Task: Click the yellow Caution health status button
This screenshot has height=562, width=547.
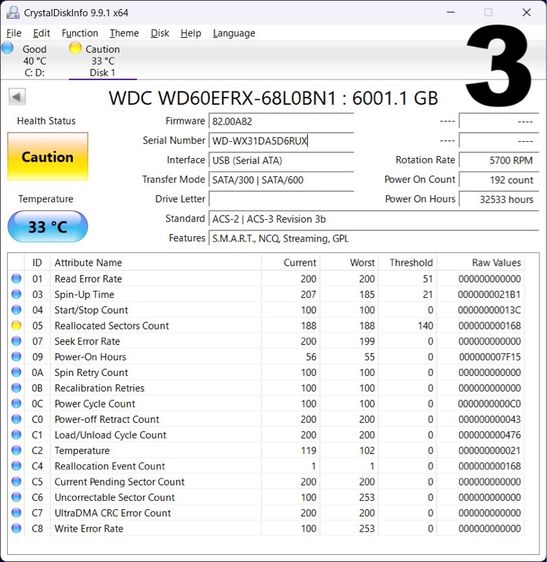Action: click(x=48, y=157)
